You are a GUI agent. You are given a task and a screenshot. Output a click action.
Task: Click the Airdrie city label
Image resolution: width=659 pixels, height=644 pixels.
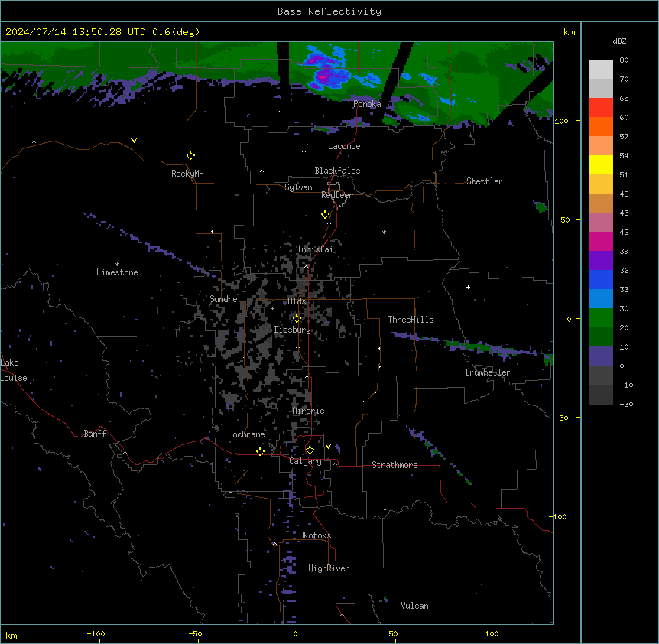pos(309,411)
